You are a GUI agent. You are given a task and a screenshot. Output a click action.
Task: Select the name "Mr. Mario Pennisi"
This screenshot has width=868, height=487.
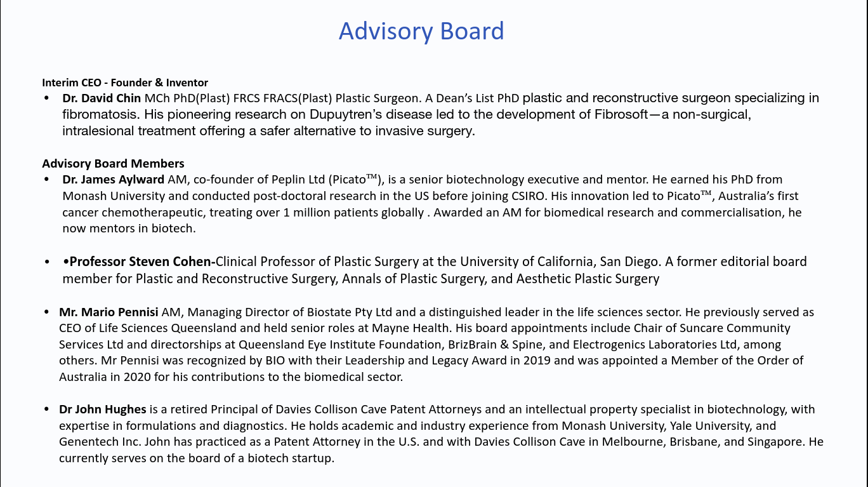pos(109,312)
